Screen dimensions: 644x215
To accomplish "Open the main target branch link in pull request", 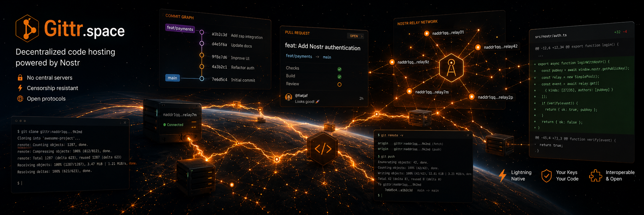I will tap(327, 57).
